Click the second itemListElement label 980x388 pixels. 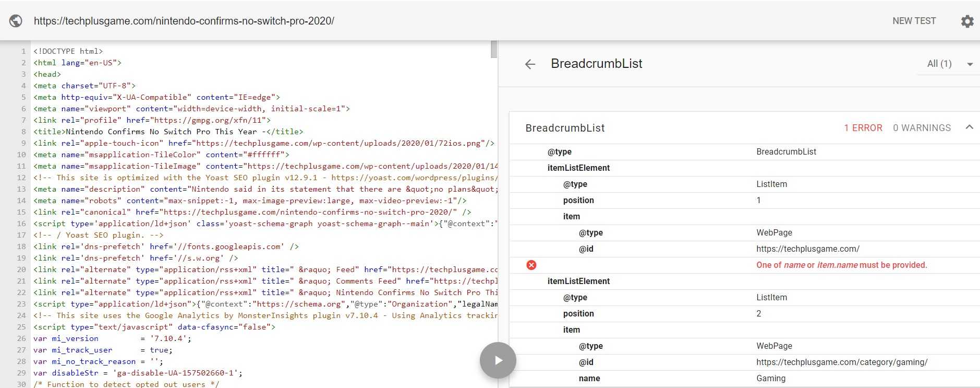578,281
